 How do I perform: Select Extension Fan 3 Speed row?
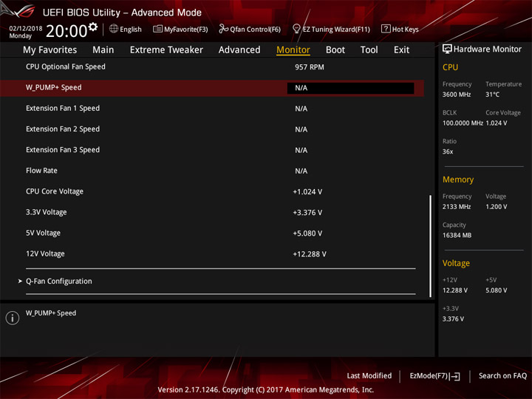(x=212, y=149)
